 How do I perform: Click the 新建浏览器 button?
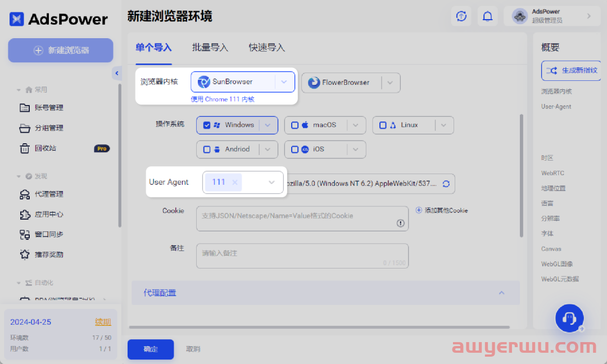click(x=61, y=51)
